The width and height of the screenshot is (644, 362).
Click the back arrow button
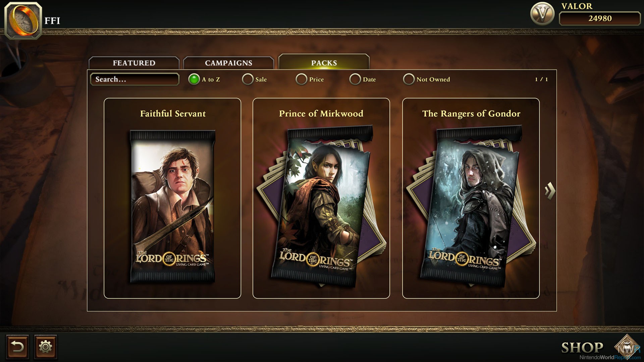coord(17,346)
